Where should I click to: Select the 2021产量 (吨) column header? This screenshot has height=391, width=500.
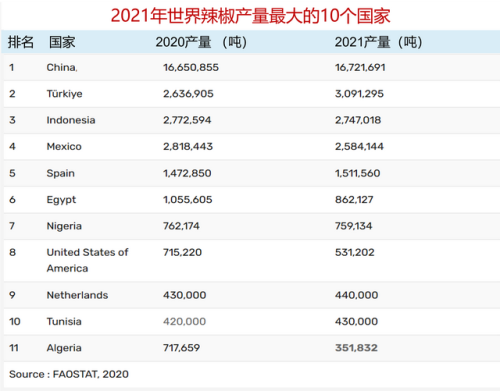(378, 42)
